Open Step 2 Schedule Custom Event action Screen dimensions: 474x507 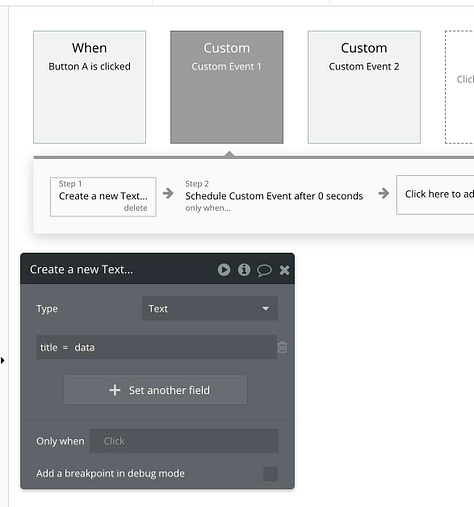pyautogui.click(x=274, y=196)
